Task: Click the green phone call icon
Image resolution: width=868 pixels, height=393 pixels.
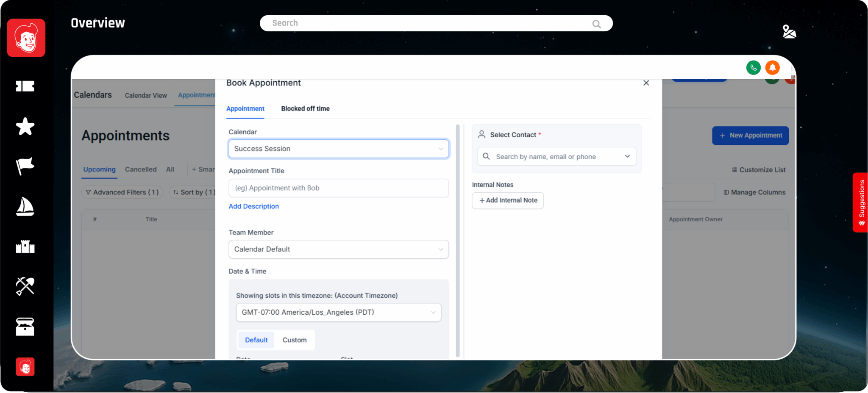Action: click(753, 68)
